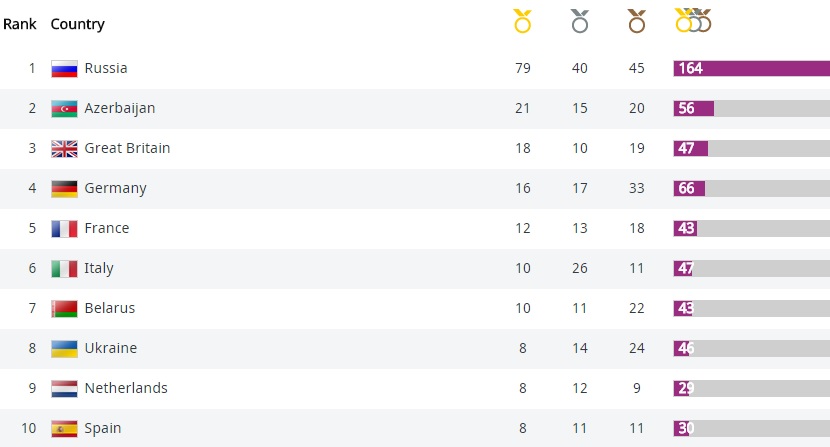Click the total medals combined icon
This screenshot has width=830, height=447.
pyautogui.click(x=693, y=20)
